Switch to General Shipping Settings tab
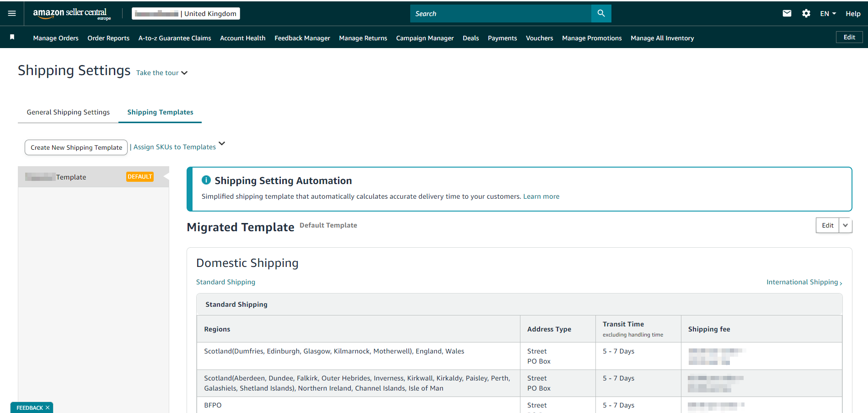Image resolution: width=868 pixels, height=413 pixels. [68, 112]
